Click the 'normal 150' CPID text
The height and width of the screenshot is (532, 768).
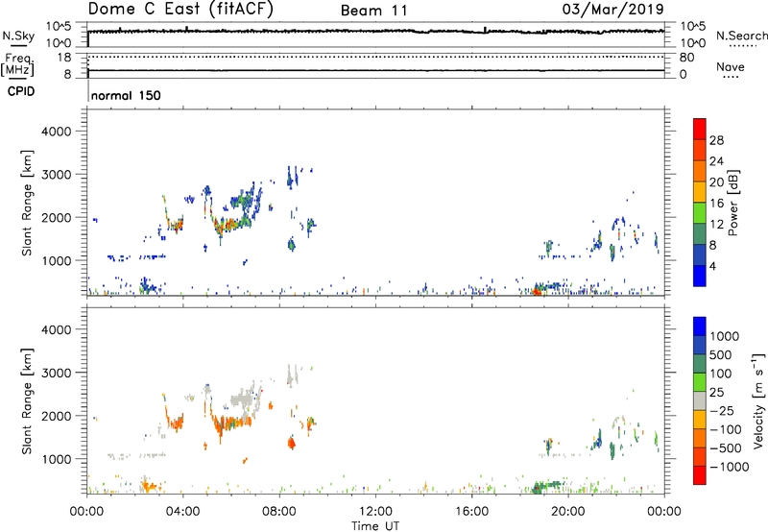tap(126, 95)
